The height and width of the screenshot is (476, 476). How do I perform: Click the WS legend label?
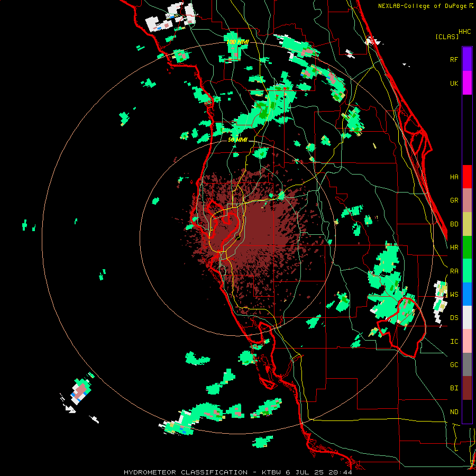(x=454, y=295)
